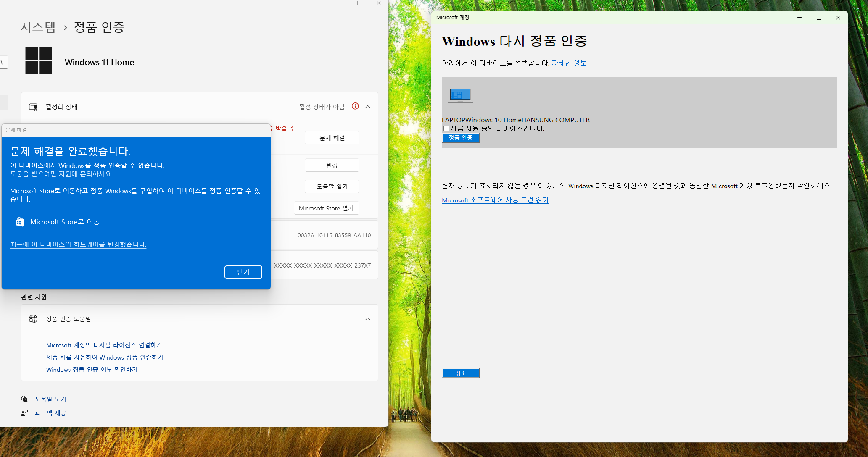
Task: Click the 문제 해결을 완료했습니다 heading
Action: pos(70,151)
